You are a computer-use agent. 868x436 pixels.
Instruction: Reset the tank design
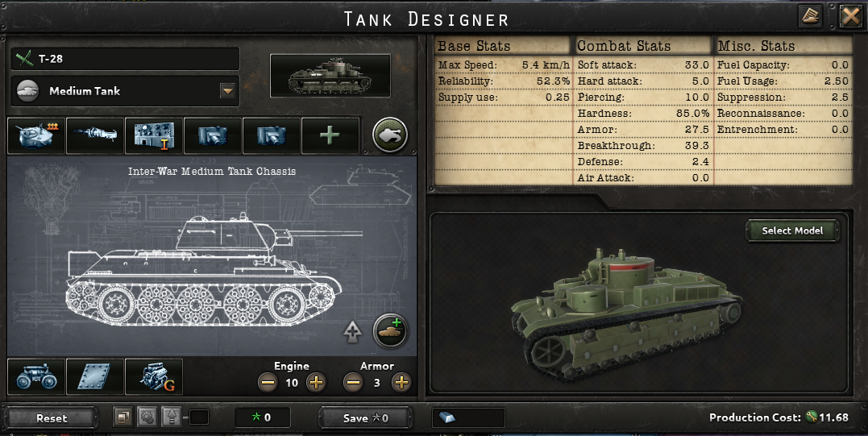pos(52,417)
